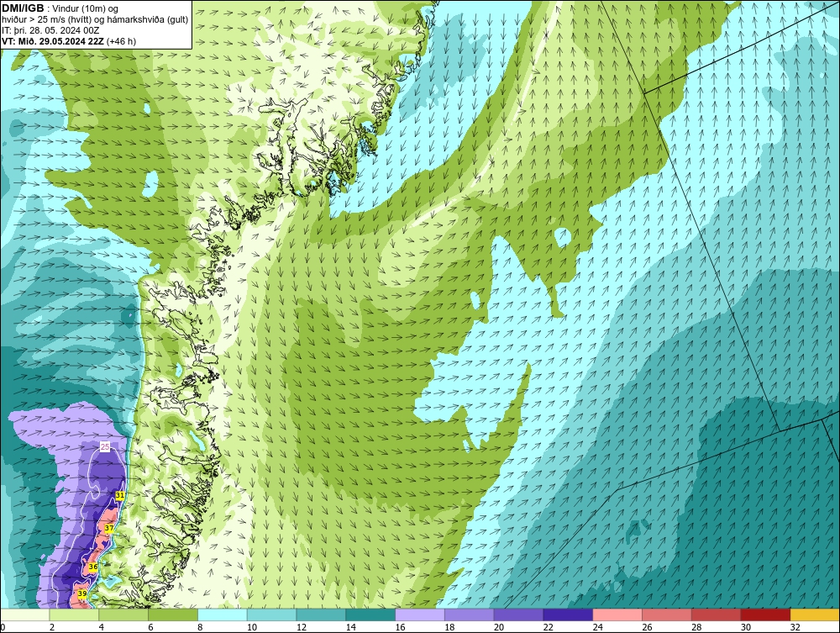Click the legend scale value 24
The image size is (840, 633).
point(597,626)
